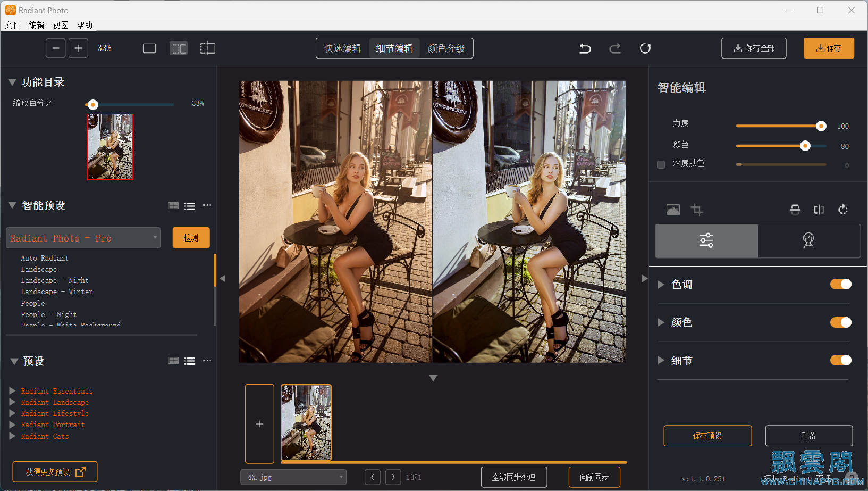Viewport: 868px width, 491px height.
Task: Rotate the image icon
Action: click(843, 210)
